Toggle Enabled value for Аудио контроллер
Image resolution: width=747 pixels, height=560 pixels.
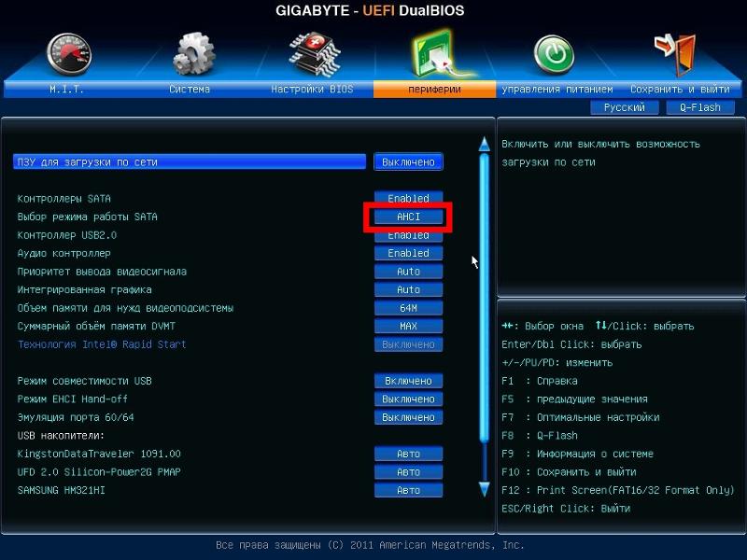click(x=408, y=253)
